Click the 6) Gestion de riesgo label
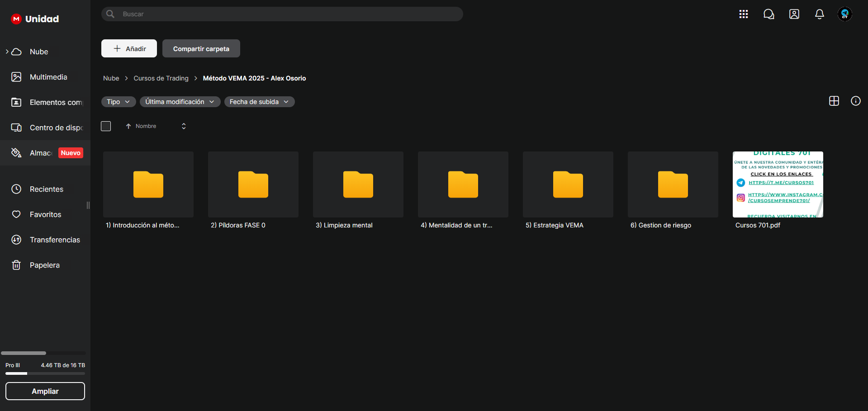The image size is (868, 411). point(661,225)
